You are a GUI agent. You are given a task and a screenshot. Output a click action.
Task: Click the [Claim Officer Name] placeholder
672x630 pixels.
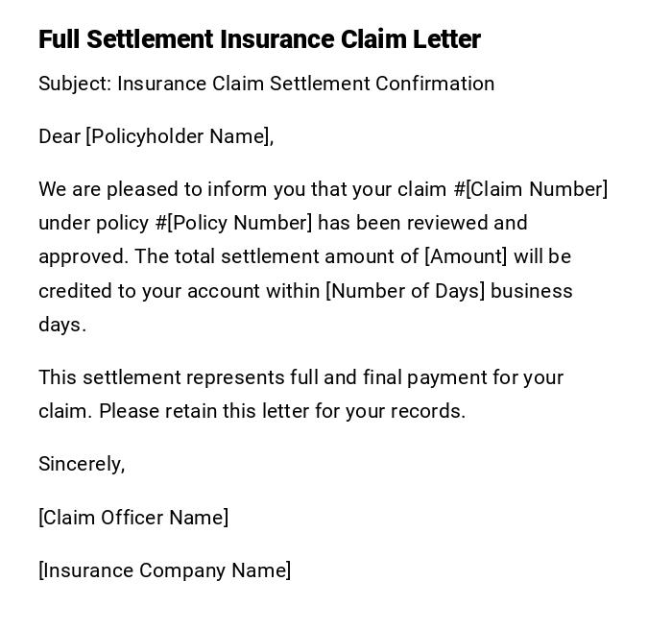[x=133, y=518]
